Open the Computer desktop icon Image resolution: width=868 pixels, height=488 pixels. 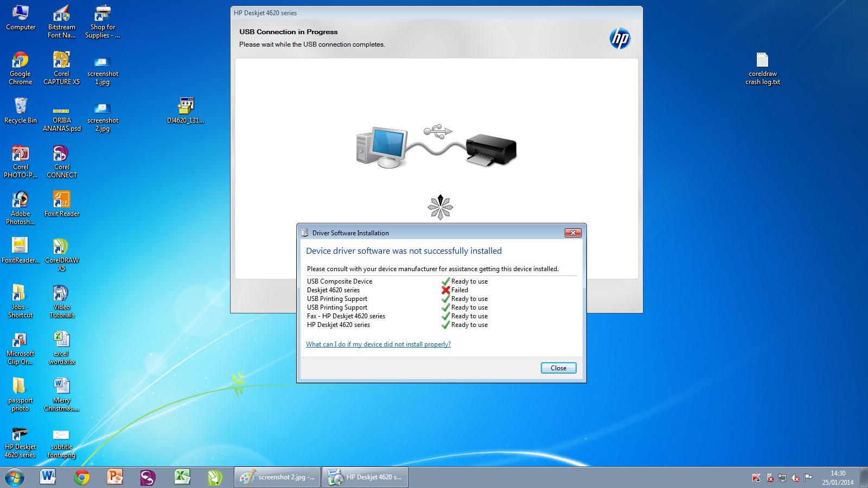[x=21, y=18]
